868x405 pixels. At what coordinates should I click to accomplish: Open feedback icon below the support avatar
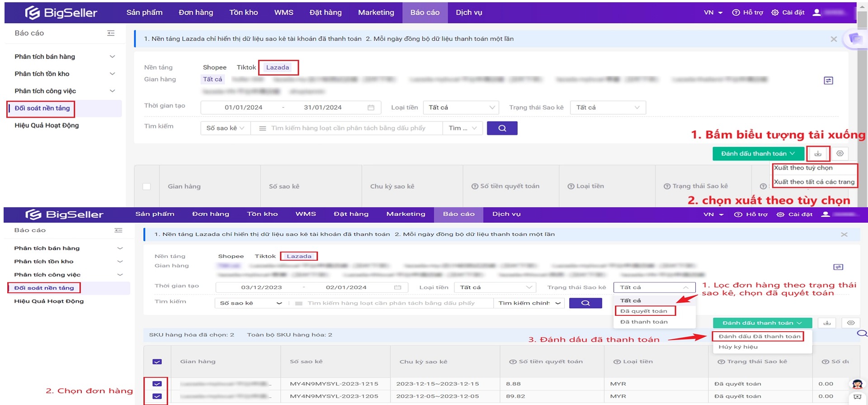click(857, 397)
